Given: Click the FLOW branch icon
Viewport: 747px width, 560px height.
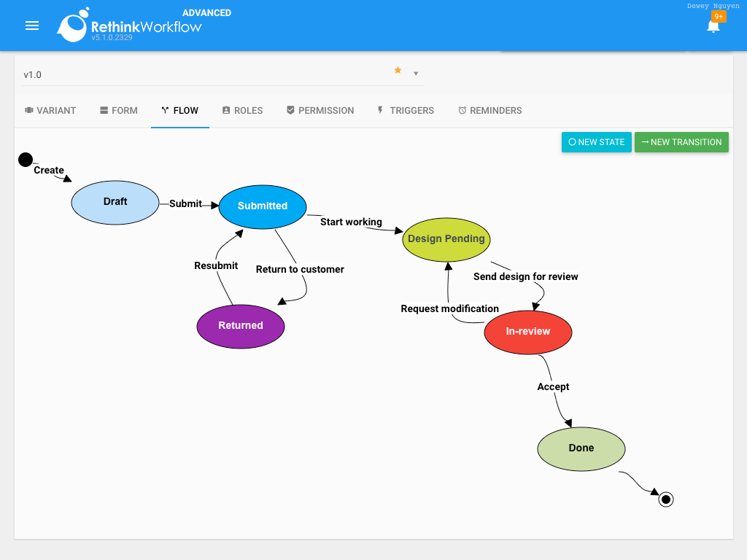Looking at the screenshot, I should 165,110.
